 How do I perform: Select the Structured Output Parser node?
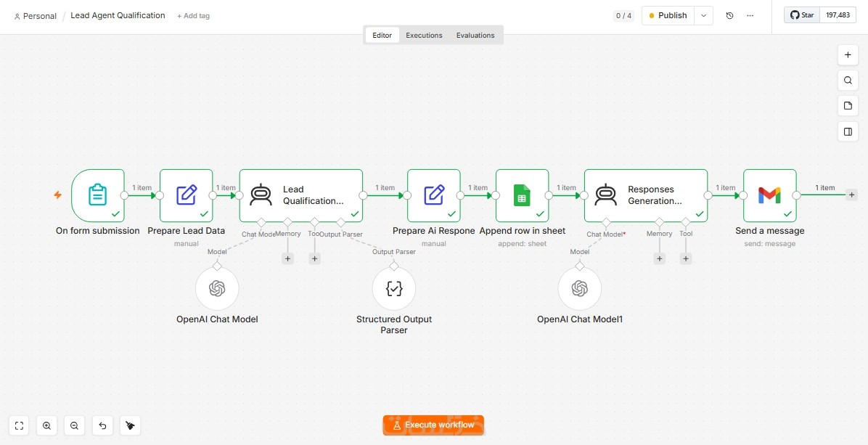coord(393,289)
